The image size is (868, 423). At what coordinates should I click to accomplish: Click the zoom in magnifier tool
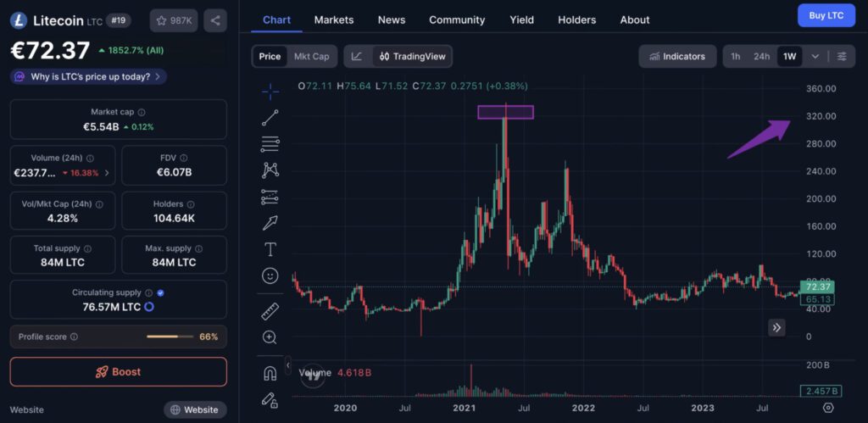coord(270,337)
